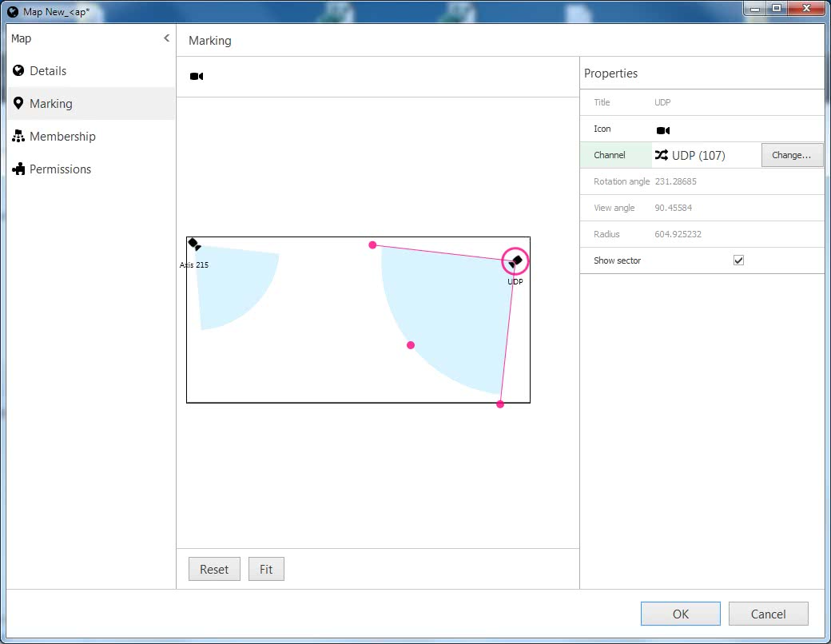Click the globe icon next to Details
Screen dimensions: 831x644
(18, 71)
